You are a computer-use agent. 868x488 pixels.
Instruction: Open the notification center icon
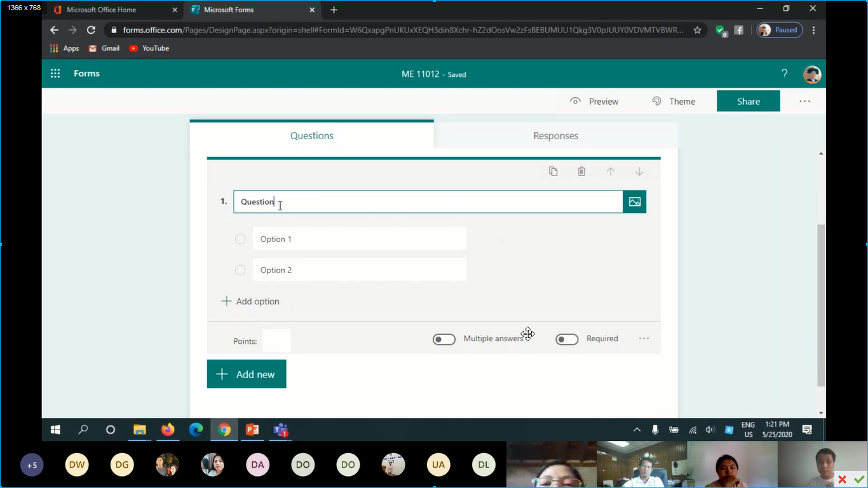807,430
